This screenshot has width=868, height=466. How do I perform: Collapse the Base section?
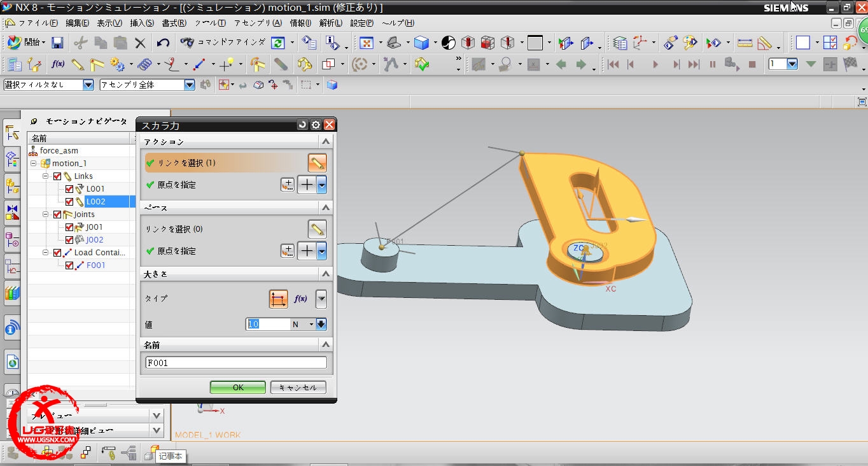click(326, 208)
